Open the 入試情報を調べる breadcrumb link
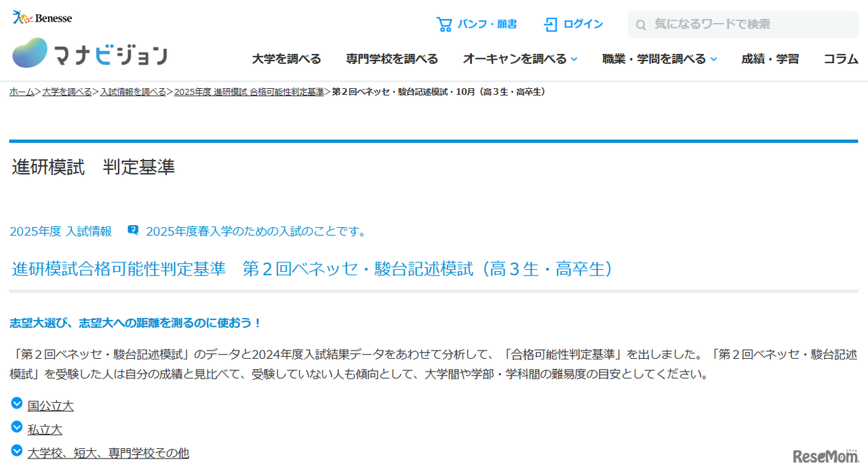Screen dimensions: 868x472 point(133,90)
